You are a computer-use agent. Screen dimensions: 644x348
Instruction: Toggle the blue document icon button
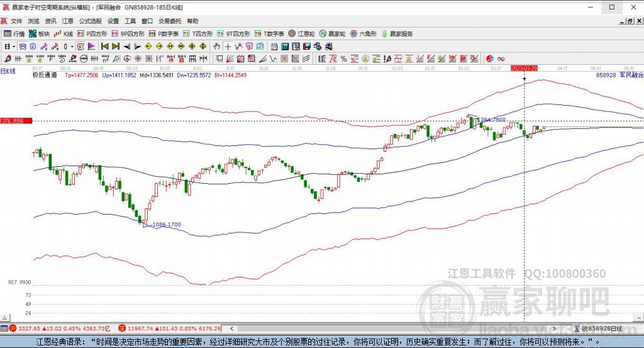(33, 47)
